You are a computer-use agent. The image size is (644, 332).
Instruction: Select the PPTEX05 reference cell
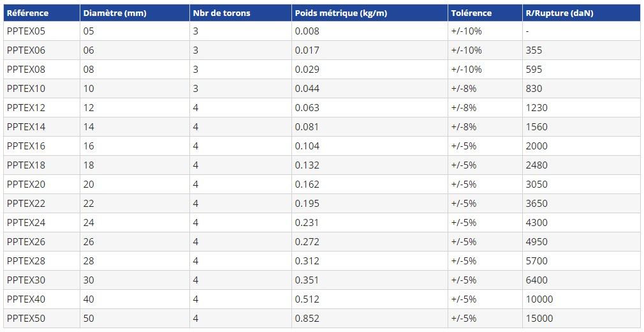click(26, 31)
